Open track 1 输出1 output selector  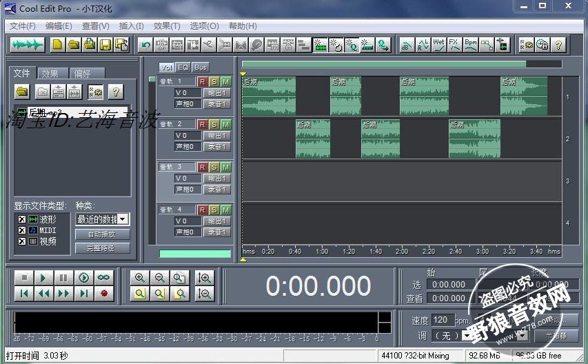click(x=216, y=93)
